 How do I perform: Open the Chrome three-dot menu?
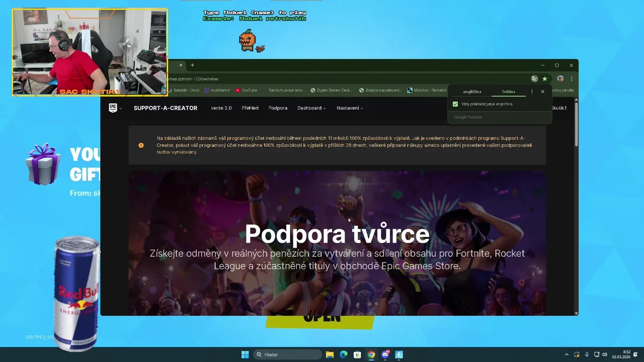572,79
